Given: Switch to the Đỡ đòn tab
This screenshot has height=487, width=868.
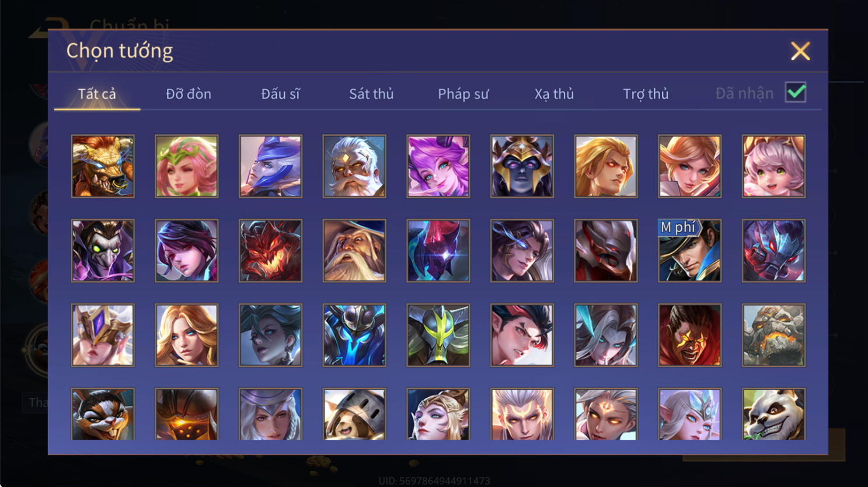Looking at the screenshot, I should point(189,94).
